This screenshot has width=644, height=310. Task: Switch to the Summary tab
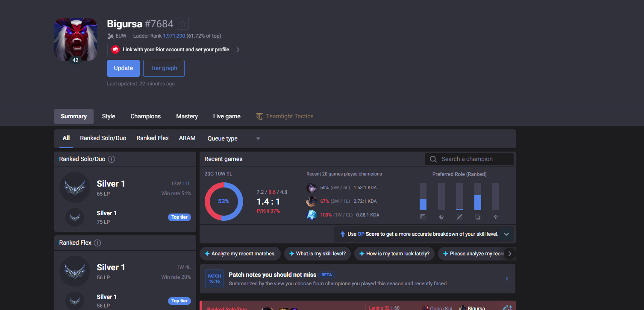pos(74,116)
